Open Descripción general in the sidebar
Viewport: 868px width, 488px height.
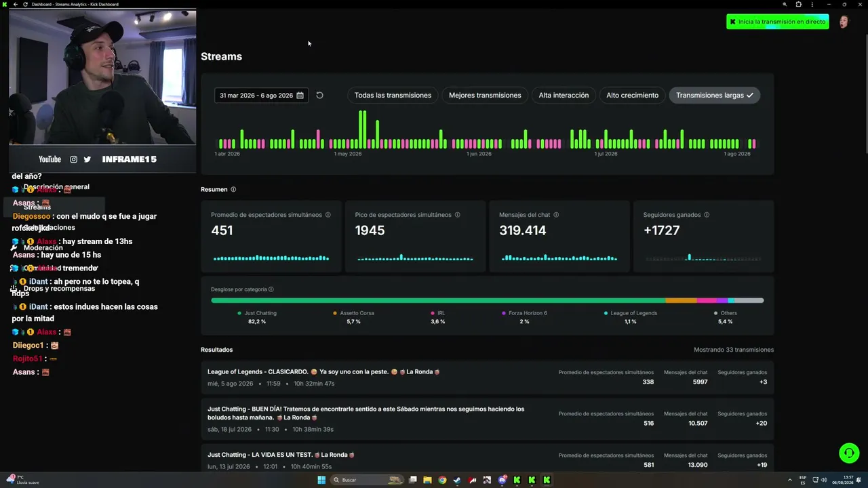click(56, 187)
